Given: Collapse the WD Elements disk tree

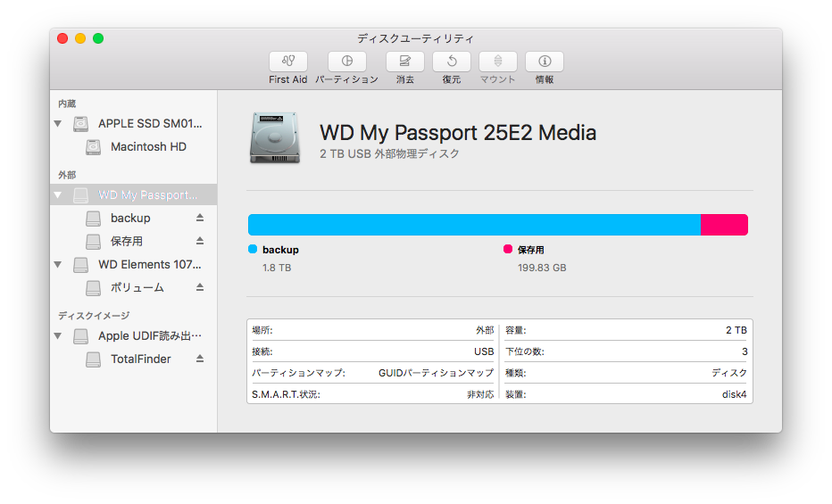Looking at the screenshot, I should [58, 264].
